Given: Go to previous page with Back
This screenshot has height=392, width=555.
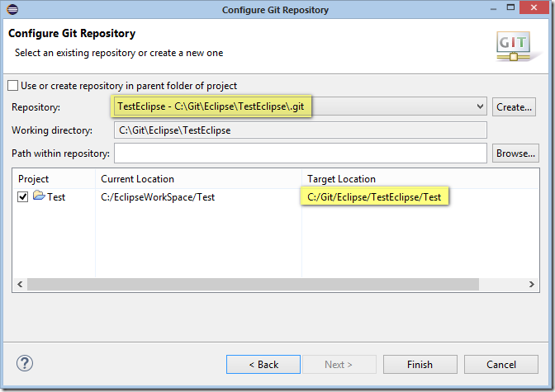Looking at the screenshot, I should (263, 365).
